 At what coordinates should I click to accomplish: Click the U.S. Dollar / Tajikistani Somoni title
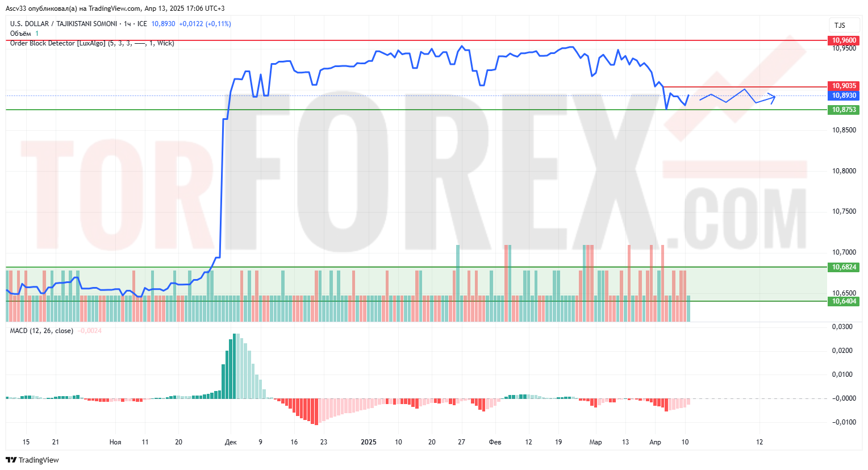point(64,24)
